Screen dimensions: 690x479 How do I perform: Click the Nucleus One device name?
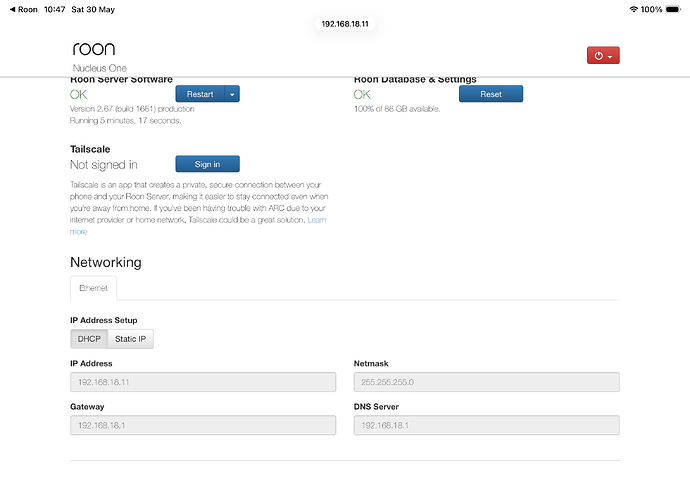(x=99, y=68)
